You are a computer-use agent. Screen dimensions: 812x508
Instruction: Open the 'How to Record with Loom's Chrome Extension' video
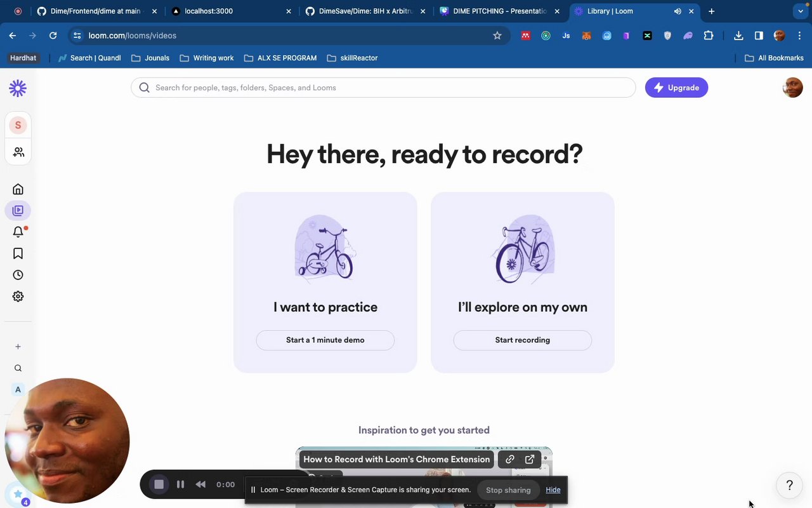coord(396,459)
